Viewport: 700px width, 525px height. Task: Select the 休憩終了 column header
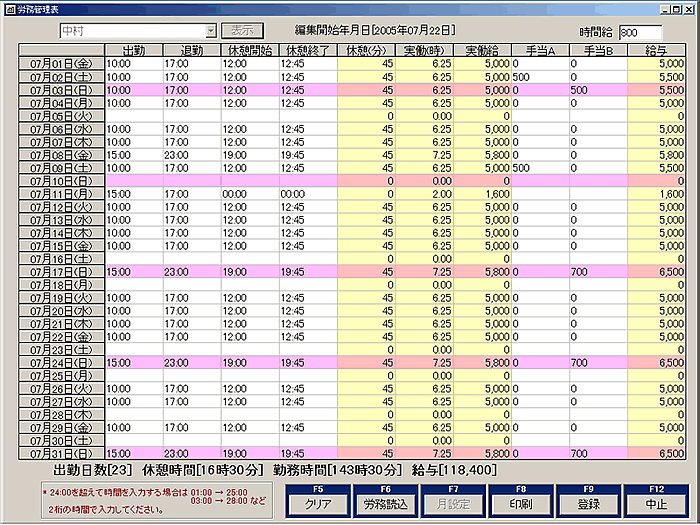click(308, 50)
